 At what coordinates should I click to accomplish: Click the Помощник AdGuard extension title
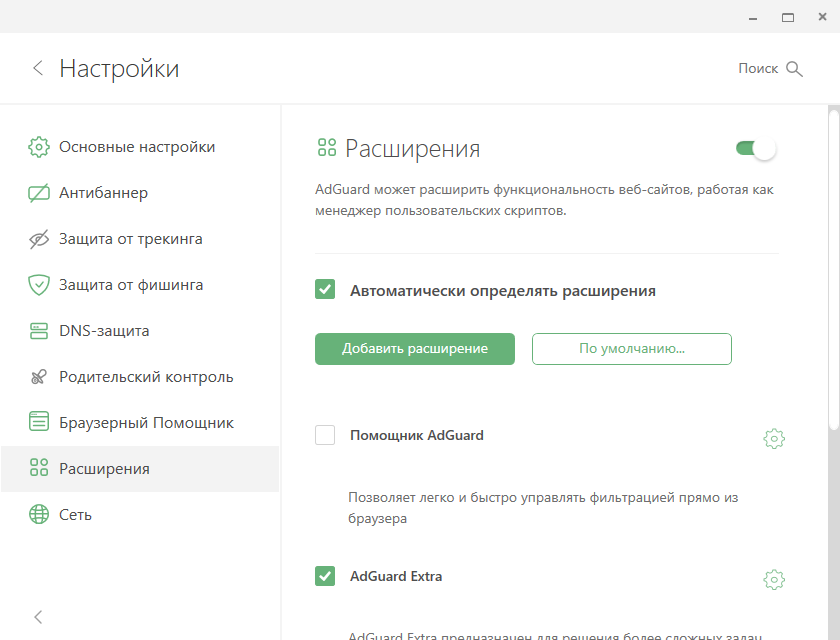point(417,435)
